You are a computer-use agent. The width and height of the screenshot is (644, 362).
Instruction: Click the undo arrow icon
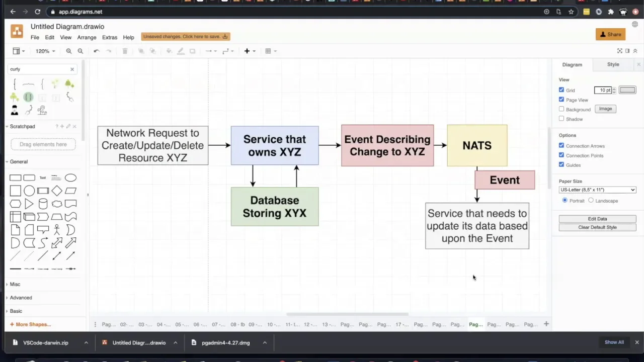pos(97,51)
